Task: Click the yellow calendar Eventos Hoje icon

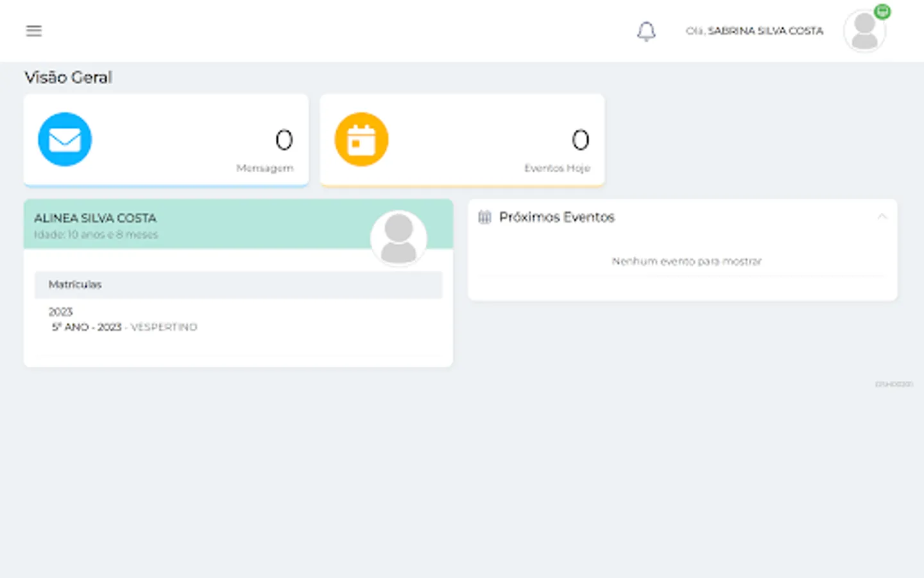Action: click(361, 139)
